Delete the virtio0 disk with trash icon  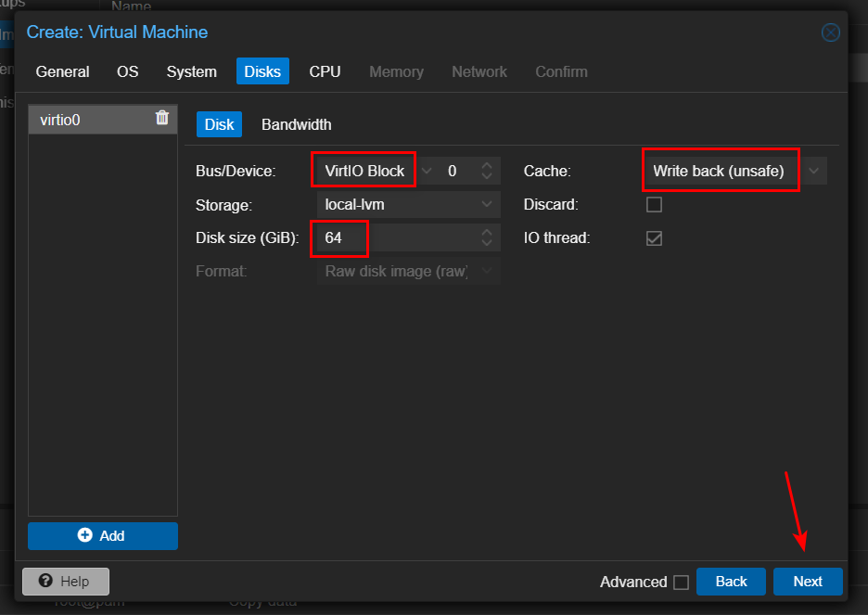point(162,118)
